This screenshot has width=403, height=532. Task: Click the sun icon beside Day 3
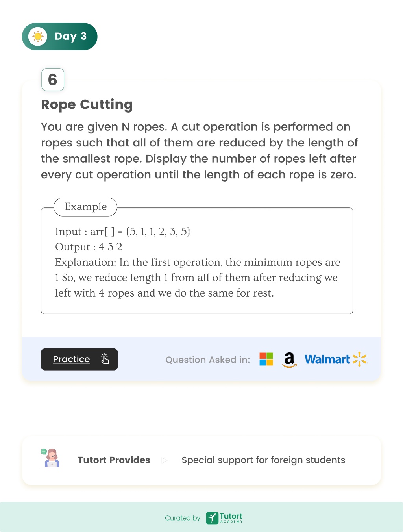tap(38, 37)
